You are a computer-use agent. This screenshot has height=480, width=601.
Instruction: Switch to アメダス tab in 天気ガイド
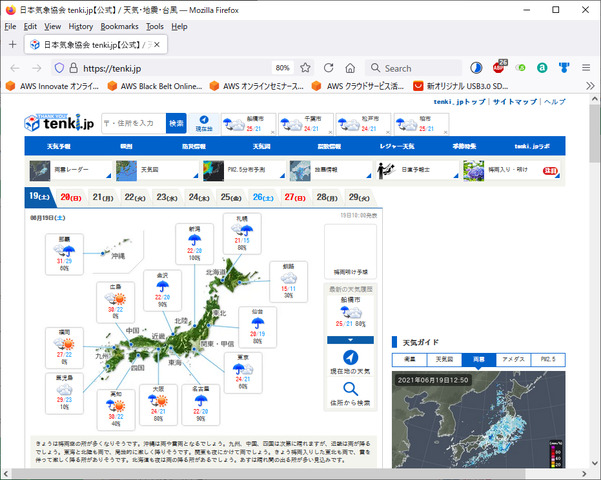pyautogui.click(x=512, y=359)
